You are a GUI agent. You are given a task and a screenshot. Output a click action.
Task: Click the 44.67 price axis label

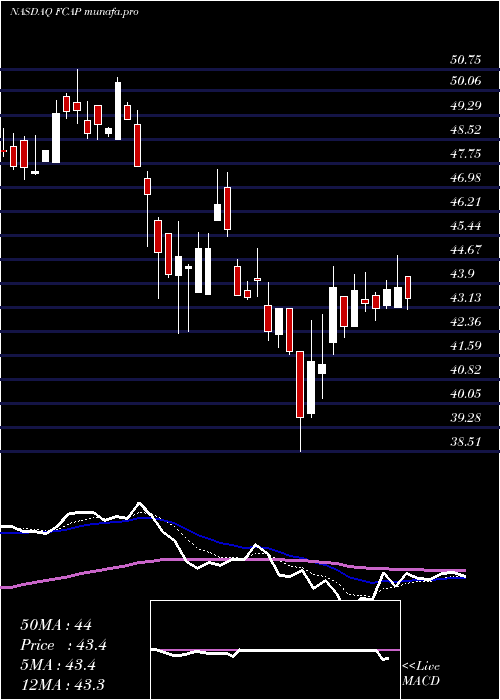point(465,250)
